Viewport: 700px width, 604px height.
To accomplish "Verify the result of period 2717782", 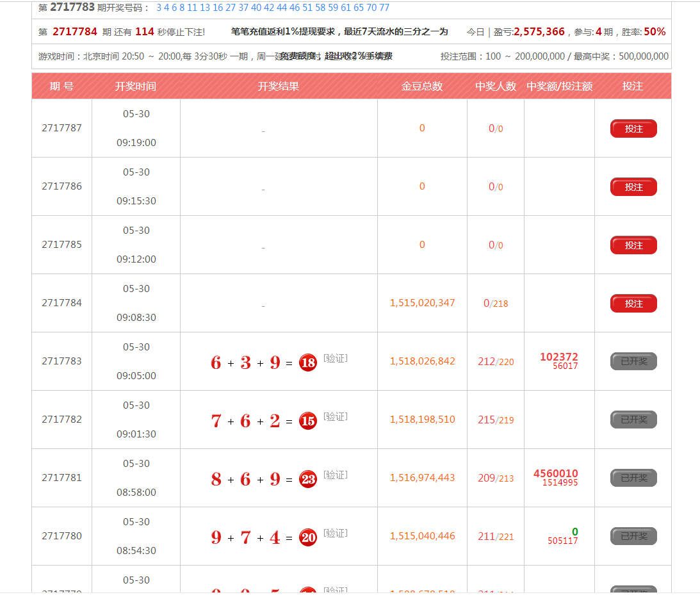I will (x=335, y=417).
